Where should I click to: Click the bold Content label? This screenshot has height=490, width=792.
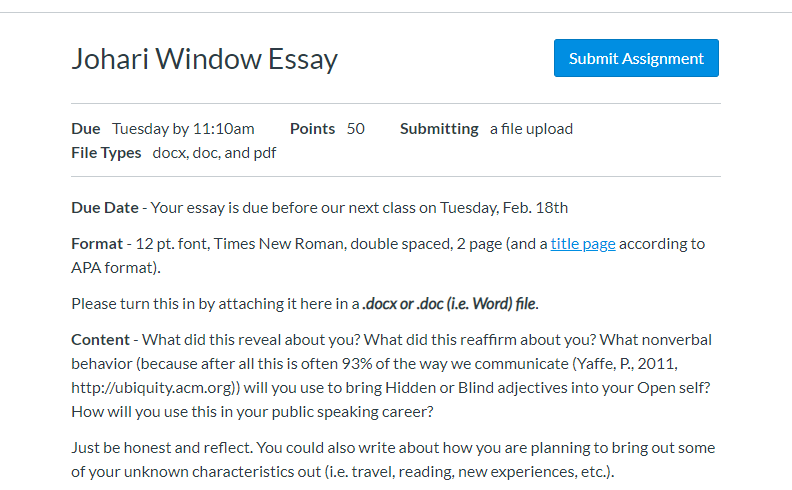point(101,339)
